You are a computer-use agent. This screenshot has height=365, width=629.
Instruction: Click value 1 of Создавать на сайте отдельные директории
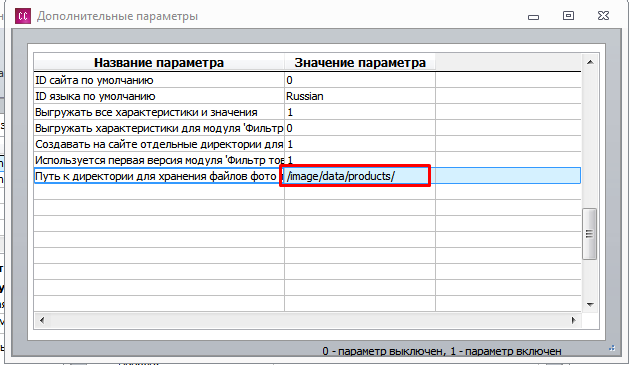(x=360, y=144)
